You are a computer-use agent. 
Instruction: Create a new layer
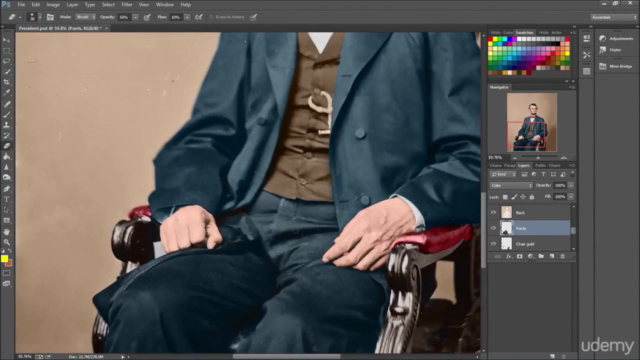pyautogui.click(x=552, y=256)
